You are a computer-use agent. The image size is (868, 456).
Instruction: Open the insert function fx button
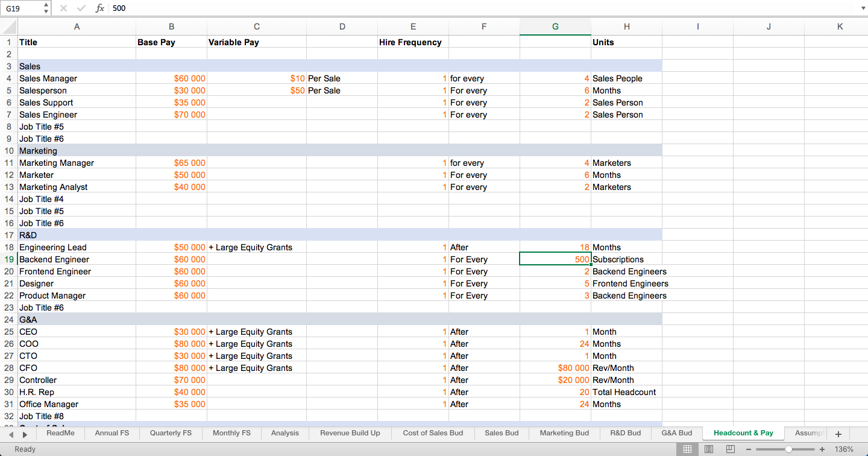[x=100, y=8]
